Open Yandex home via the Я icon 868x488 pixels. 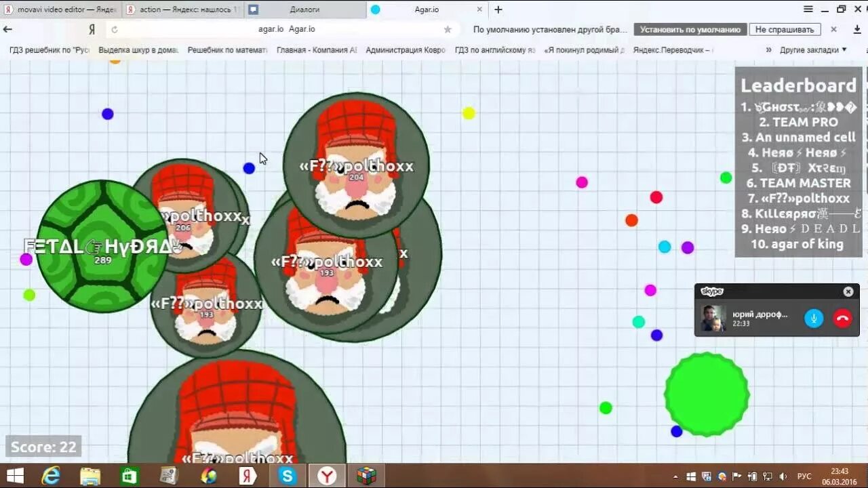[x=92, y=29]
